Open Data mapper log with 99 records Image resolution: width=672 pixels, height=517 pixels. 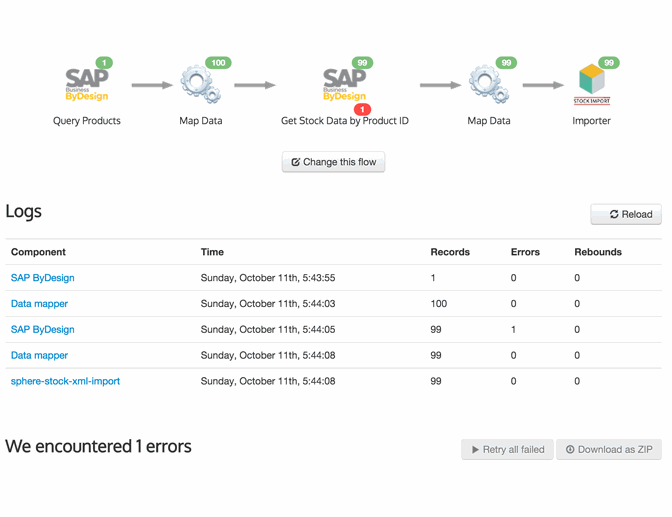click(39, 355)
